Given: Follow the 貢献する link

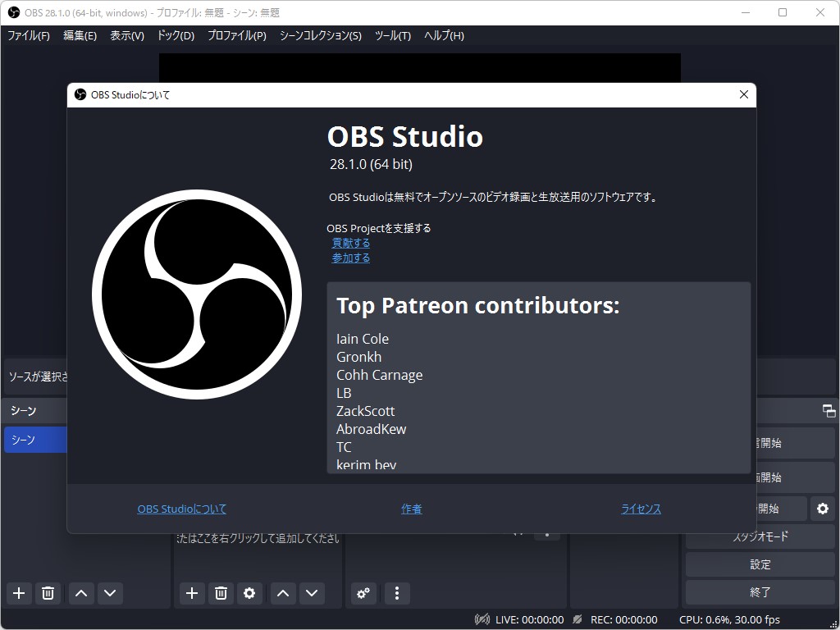Looking at the screenshot, I should coord(351,243).
